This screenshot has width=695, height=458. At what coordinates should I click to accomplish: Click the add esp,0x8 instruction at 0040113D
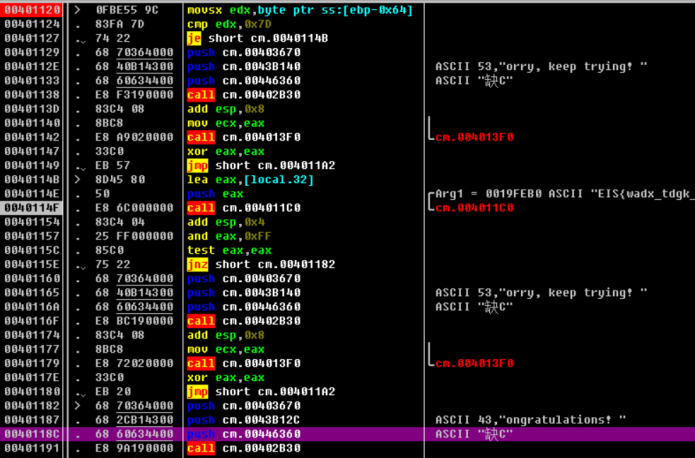[x=225, y=109]
